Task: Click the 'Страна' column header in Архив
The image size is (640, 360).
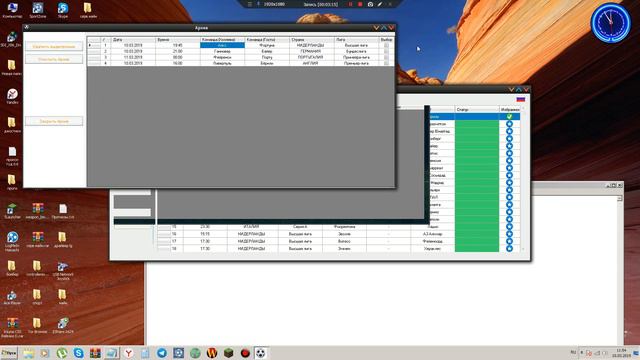Action: (311, 40)
